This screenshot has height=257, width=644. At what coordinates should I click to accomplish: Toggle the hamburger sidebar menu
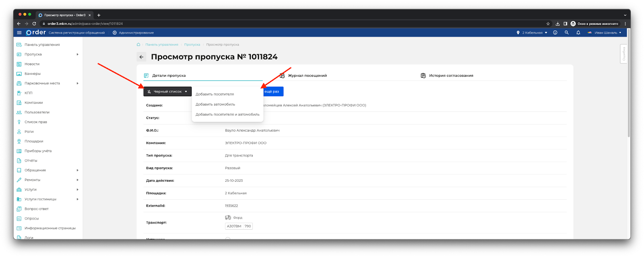point(19,33)
